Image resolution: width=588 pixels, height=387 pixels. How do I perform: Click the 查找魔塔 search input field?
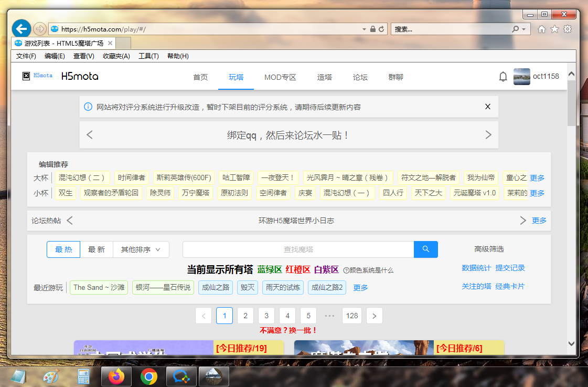(x=298, y=249)
